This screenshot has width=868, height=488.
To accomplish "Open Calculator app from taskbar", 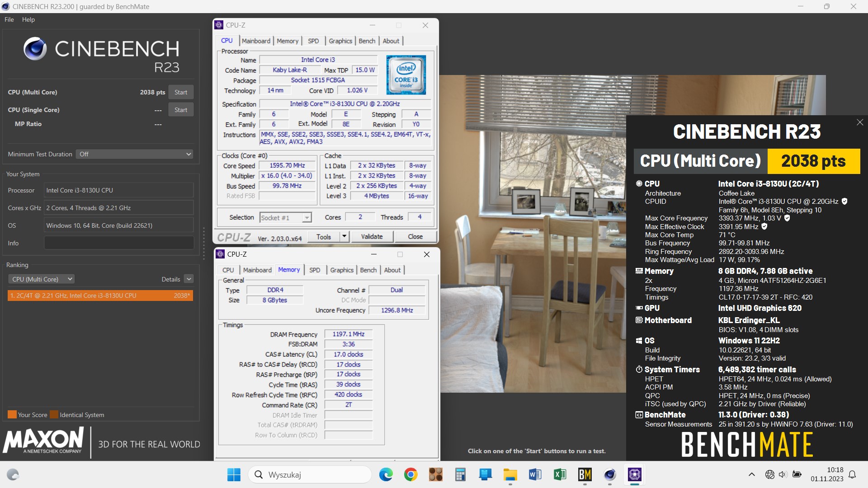I will [460, 474].
